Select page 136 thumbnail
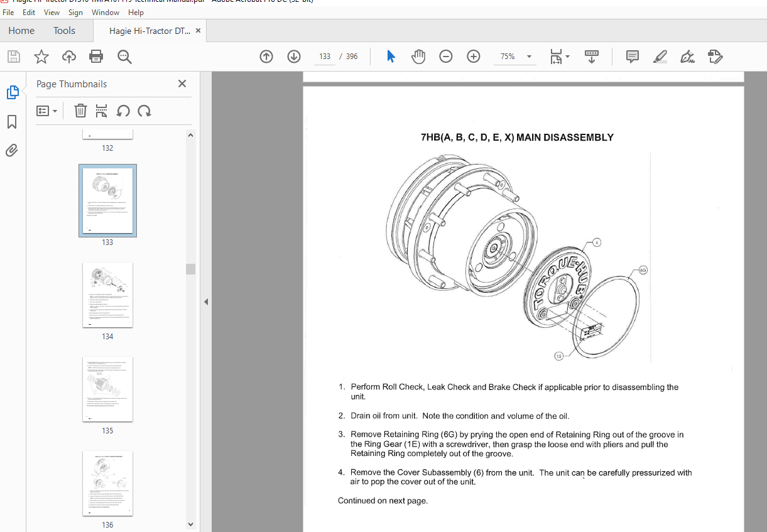 [x=107, y=483]
